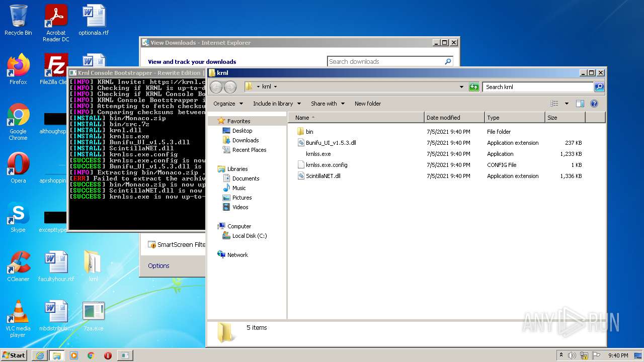
Task: Select the 7za.exe desktop icon
Action: point(94,316)
